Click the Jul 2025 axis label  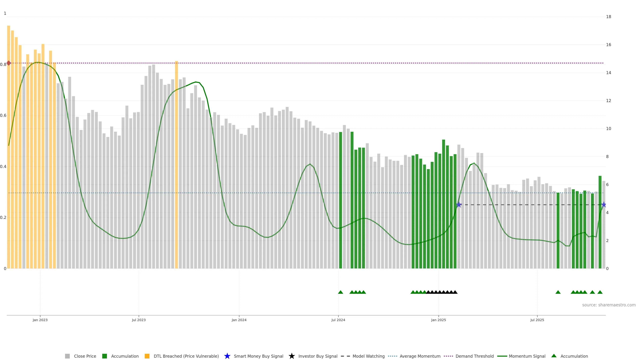coord(537,320)
